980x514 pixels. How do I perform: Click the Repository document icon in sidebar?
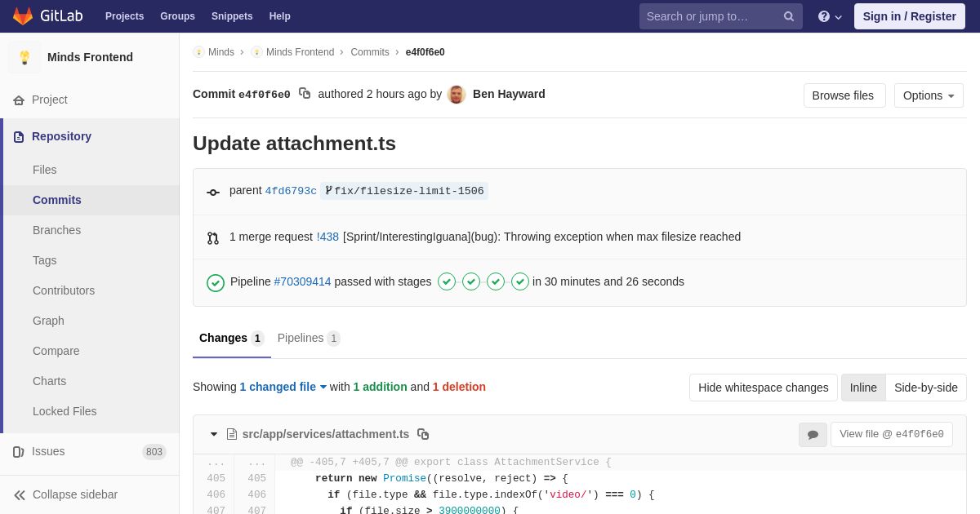click(19, 137)
